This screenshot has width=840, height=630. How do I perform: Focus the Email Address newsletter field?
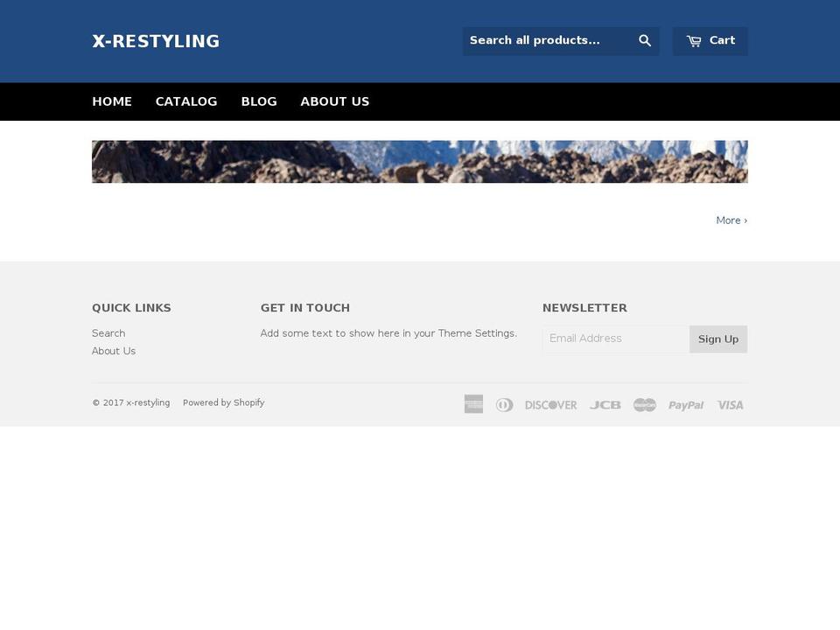(616, 339)
